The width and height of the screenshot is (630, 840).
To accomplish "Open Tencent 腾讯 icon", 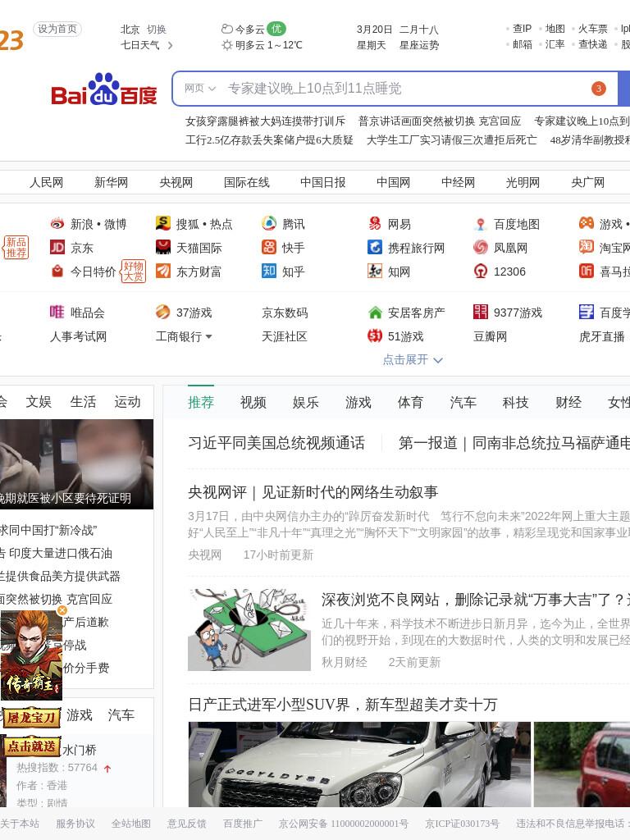I will [x=269, y=223].
